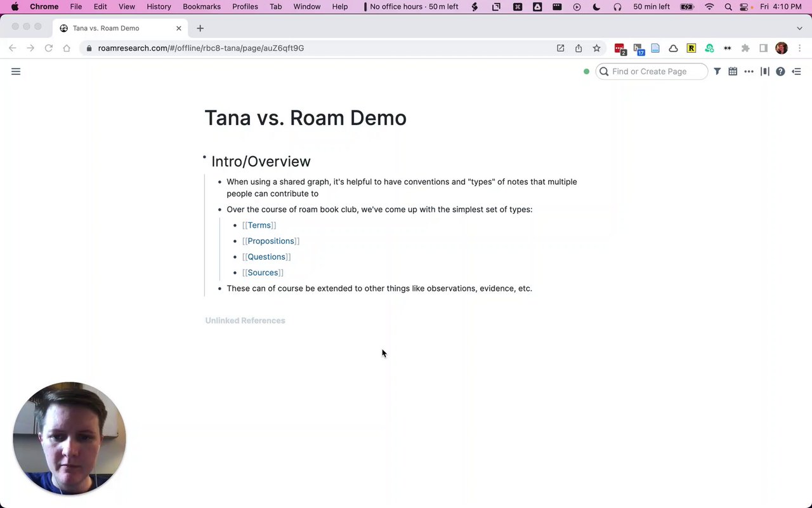This screenshot has height=508, width=812.
Task: Open the Roam help question mark icon
Action: (x=780, y=72)
